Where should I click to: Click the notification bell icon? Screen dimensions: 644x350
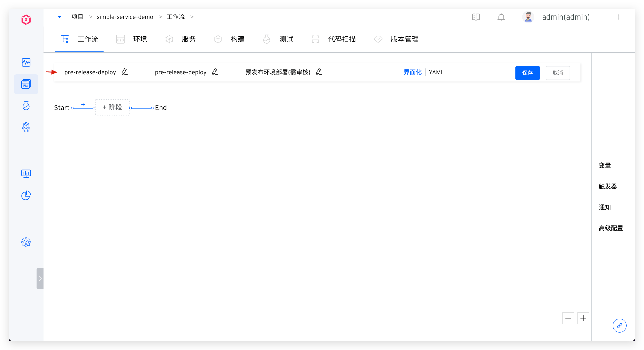tap(501, 17)
